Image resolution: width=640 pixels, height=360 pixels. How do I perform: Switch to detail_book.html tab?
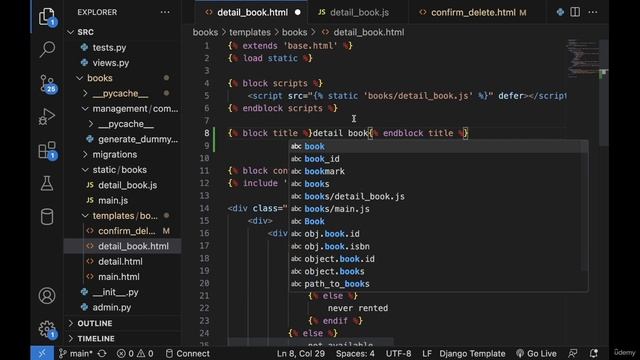[x=252, y=13]
